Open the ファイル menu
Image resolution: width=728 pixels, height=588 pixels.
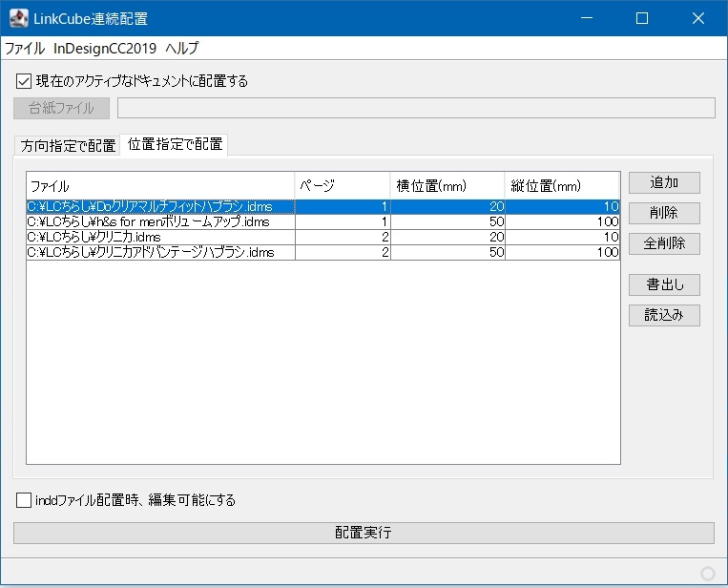25,48
